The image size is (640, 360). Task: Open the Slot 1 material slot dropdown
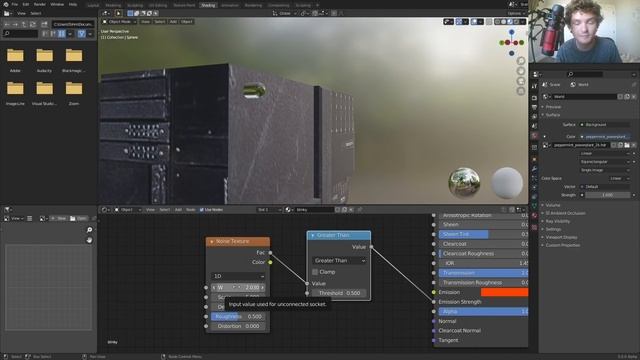pyautogui.click(x=269, y=210)
